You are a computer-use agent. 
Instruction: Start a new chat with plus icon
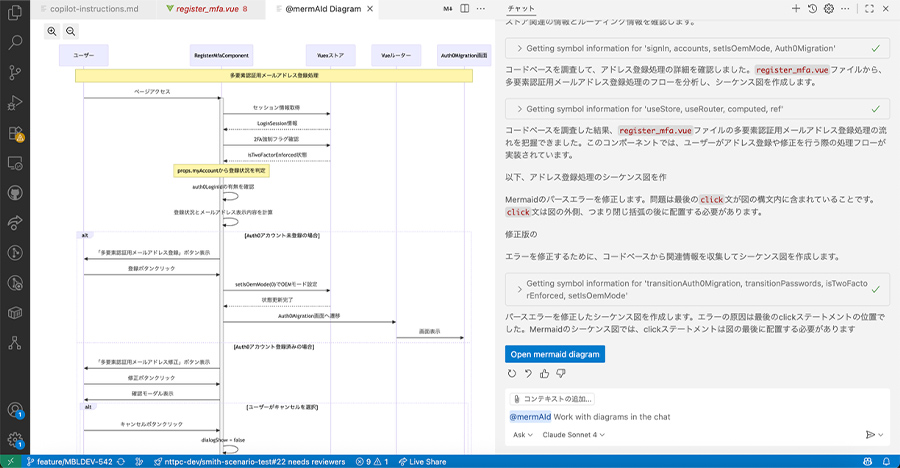click(x=796, y=9)
